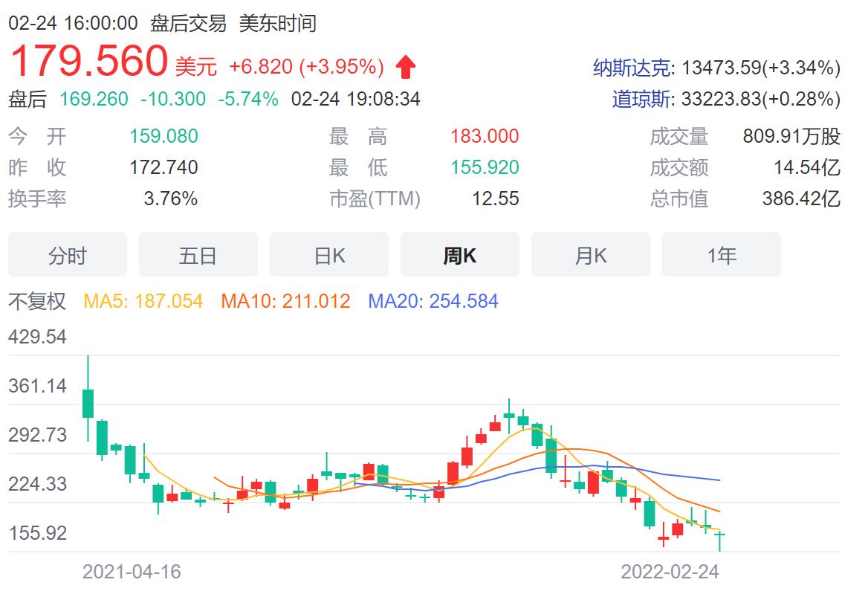Click the yellow MA5 indicator label
868x597 pixels.
click(x=143, y=301)
